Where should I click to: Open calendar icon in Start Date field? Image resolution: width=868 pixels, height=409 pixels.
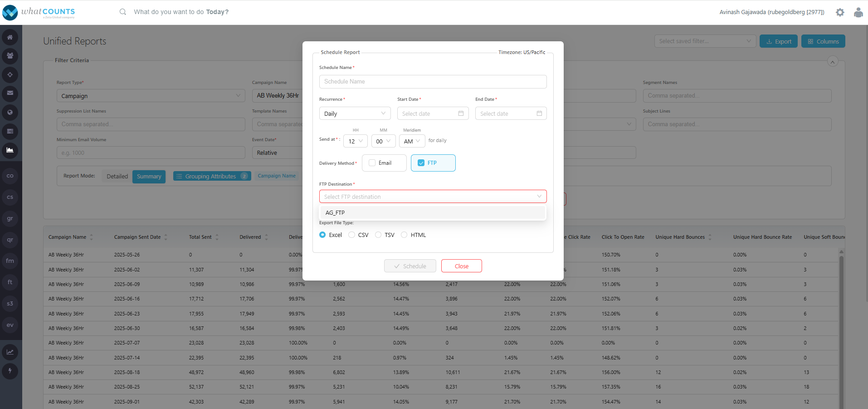461,113
